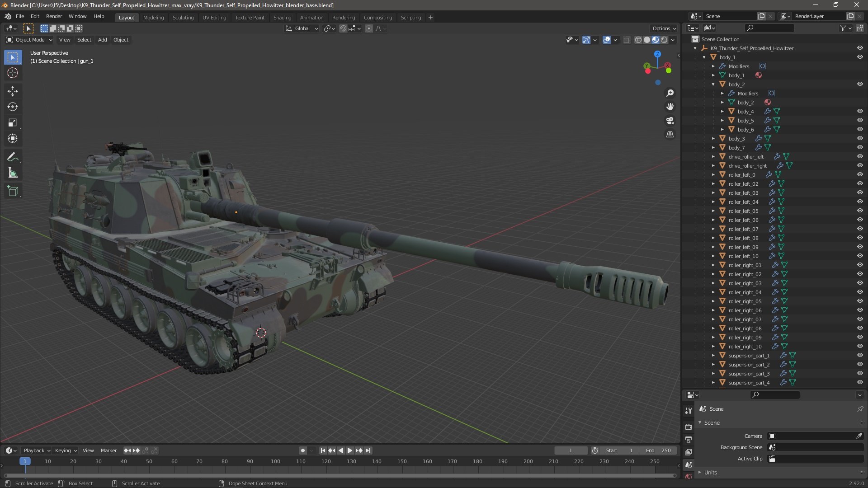Image resolution: width=868 pixels, height=488 pixels.
Task: Open the timeline Marker menu
Action: point(108,450)
